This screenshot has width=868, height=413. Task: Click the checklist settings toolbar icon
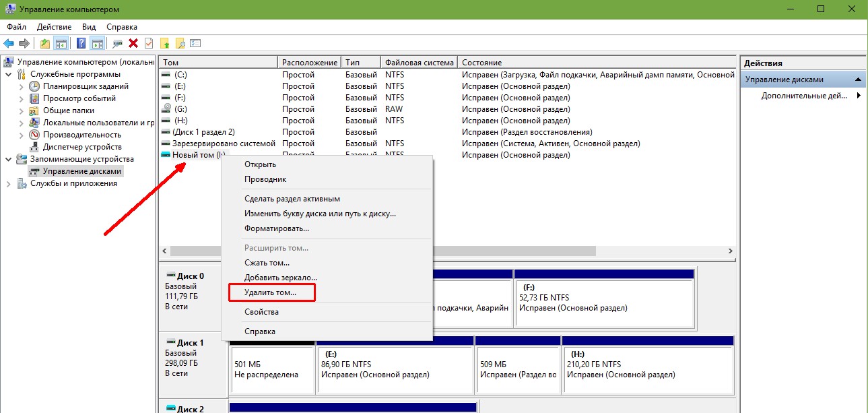point(195,43)
